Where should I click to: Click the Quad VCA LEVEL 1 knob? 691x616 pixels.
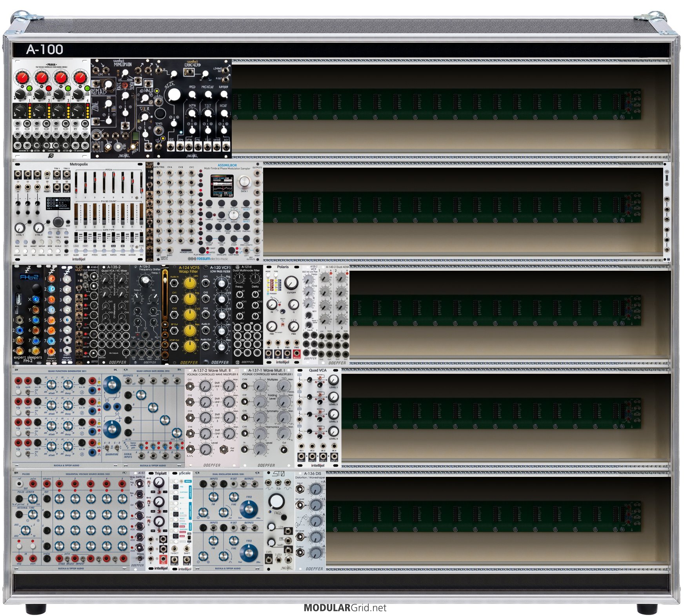(x=333, y=379)
